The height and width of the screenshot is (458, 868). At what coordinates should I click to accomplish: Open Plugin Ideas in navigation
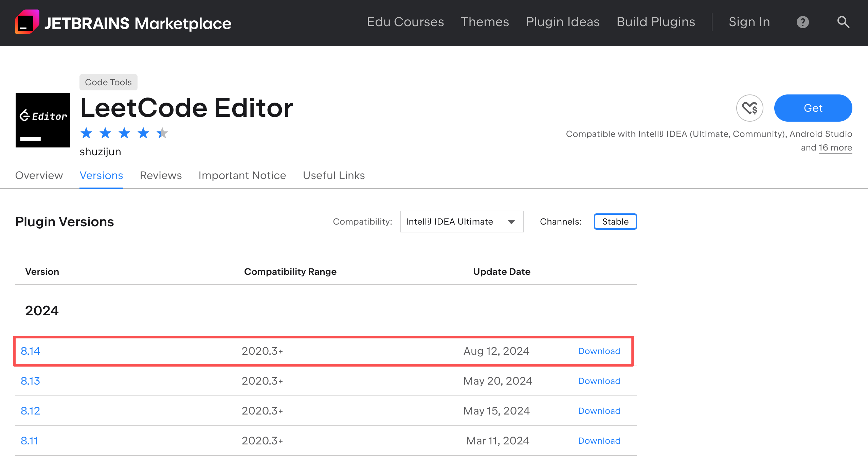[x=563, y=22]
